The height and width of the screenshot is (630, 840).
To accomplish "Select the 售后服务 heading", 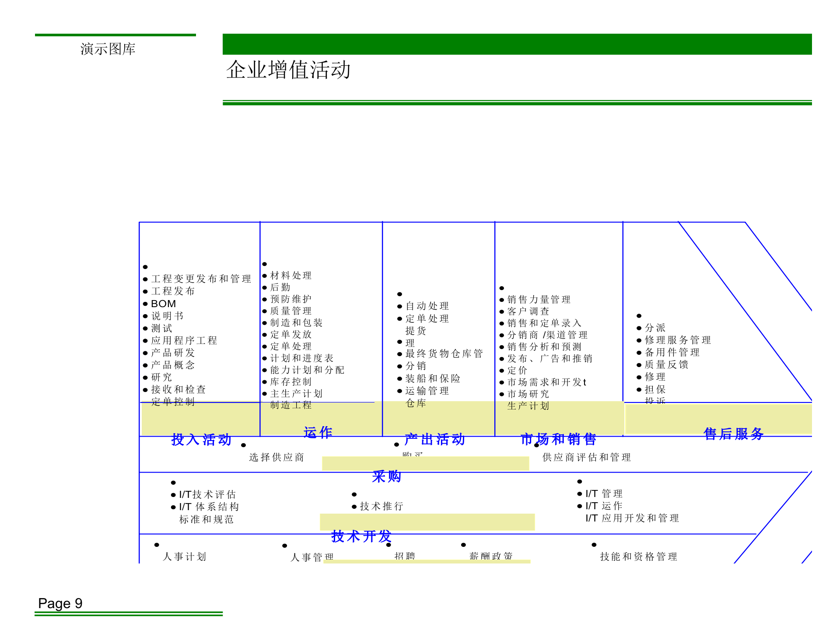I will tap(734, 434).
